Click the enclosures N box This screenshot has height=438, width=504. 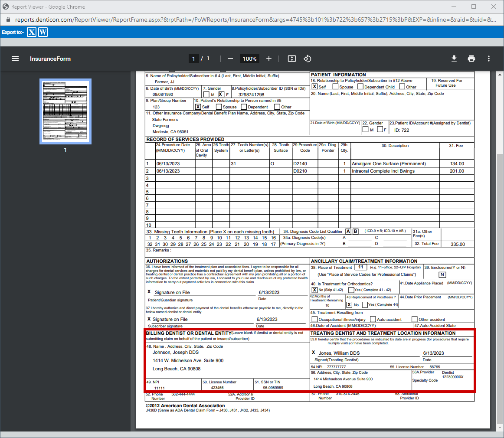coord(442,275)
